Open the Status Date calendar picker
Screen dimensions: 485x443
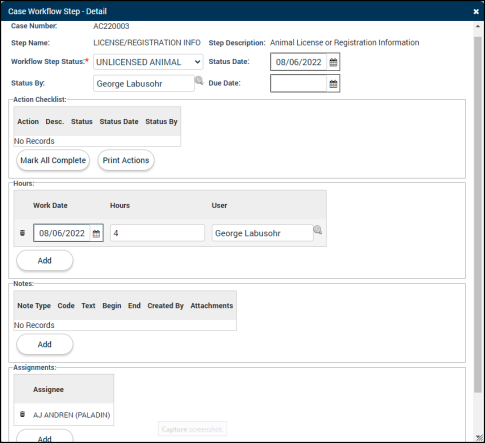coord(333,62)
